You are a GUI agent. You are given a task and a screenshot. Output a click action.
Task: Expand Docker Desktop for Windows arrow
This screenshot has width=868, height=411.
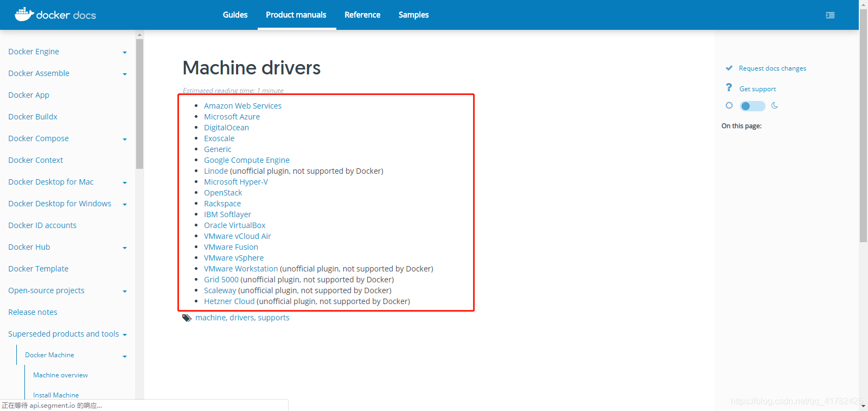[x=125, y=205]
